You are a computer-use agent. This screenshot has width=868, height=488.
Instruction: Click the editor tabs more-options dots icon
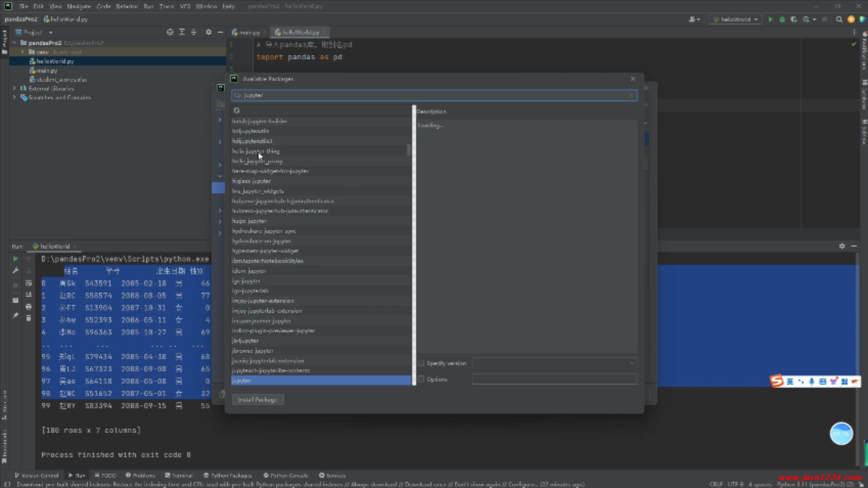pos(854,32)
